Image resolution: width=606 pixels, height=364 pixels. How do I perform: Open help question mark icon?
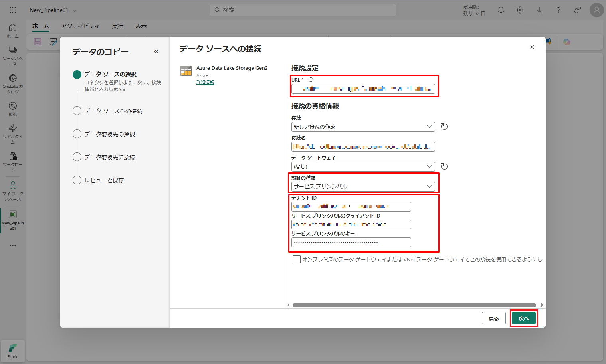point(558,10)
